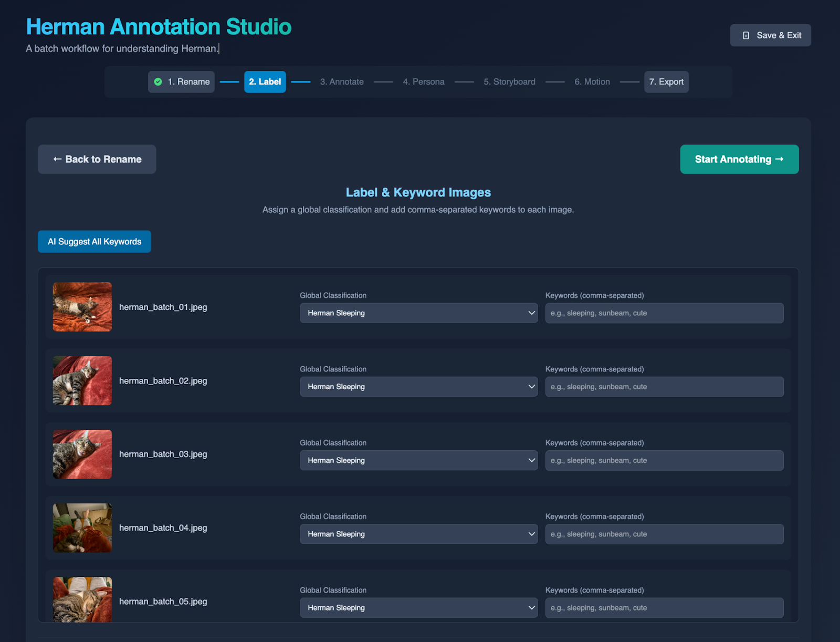Select the herman_batch_01.jpeg thumbnail

pos(82,307)
